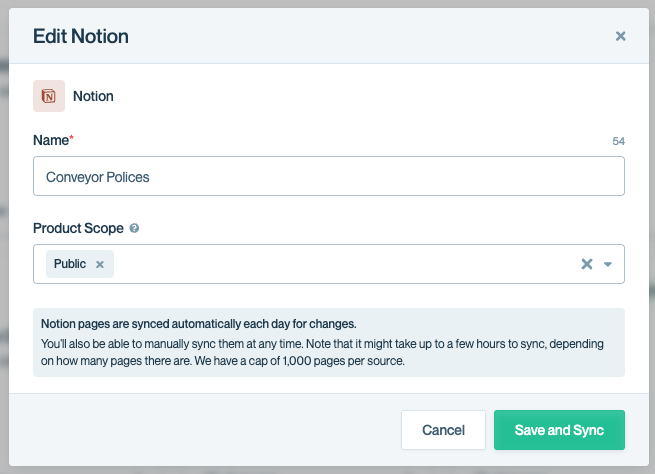The image size is (655, 474).
Task: Expand the Product Scope dropdown arrow
Action: point(608,264)
